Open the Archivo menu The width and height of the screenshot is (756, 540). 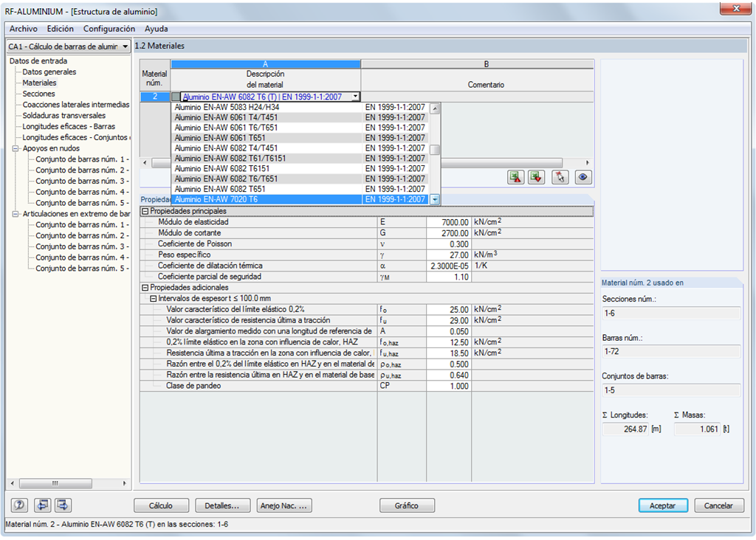click(23, 29)
